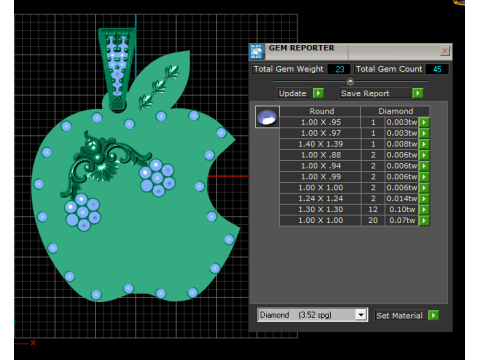The width and height of the screenshot is (480, 360).
Task: Click the round gem thumbnail icon
Action: coord(267,117)
